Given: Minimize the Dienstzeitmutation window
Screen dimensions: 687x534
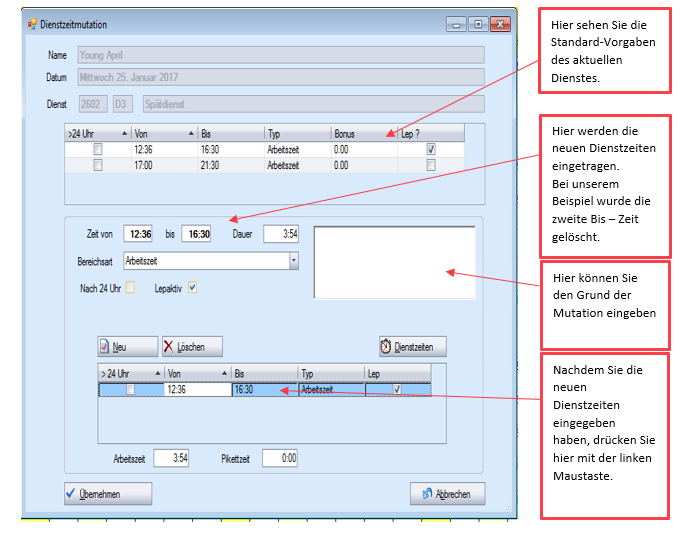Looking at the screenshot, I should (x=456, y=24).
